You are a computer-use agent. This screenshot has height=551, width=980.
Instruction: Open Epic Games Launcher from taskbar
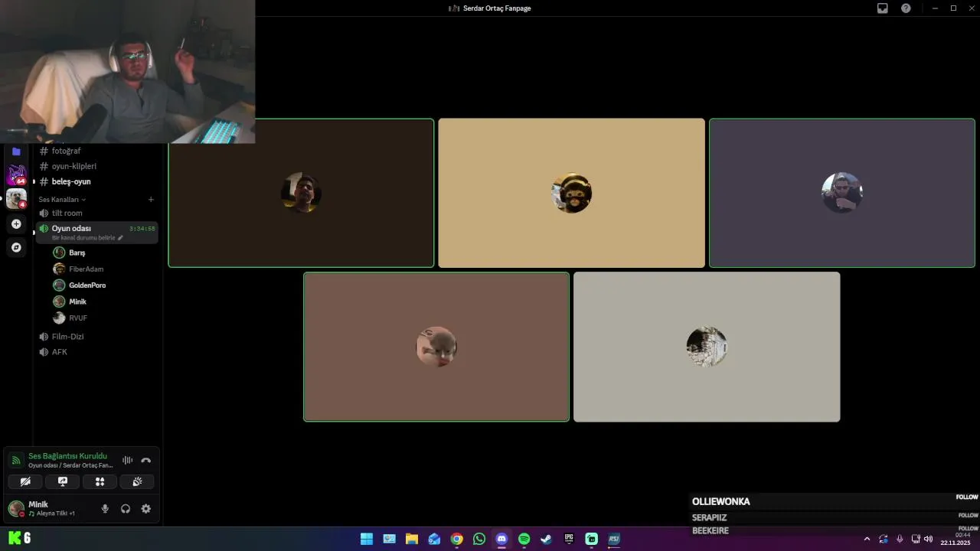point(569,539)
